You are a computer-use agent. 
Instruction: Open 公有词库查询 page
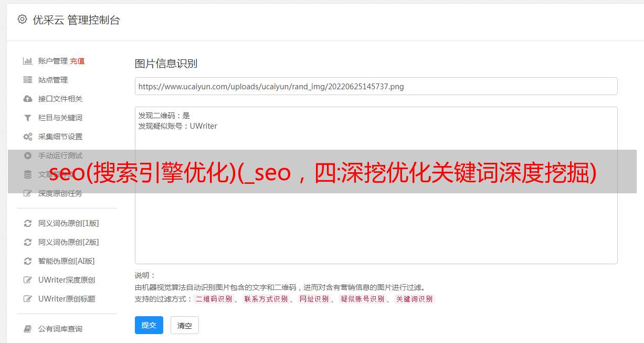pyautogui.click(x=60, y=329)
